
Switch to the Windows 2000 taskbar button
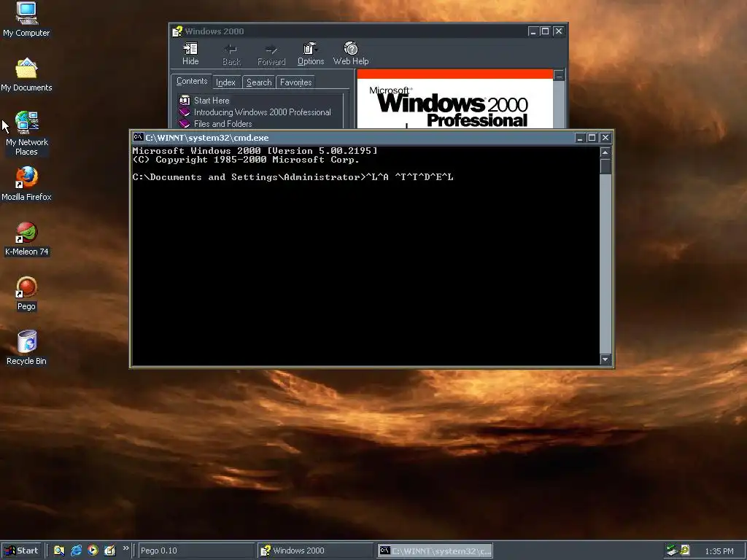pyautogui.click(x=315, y=551)
